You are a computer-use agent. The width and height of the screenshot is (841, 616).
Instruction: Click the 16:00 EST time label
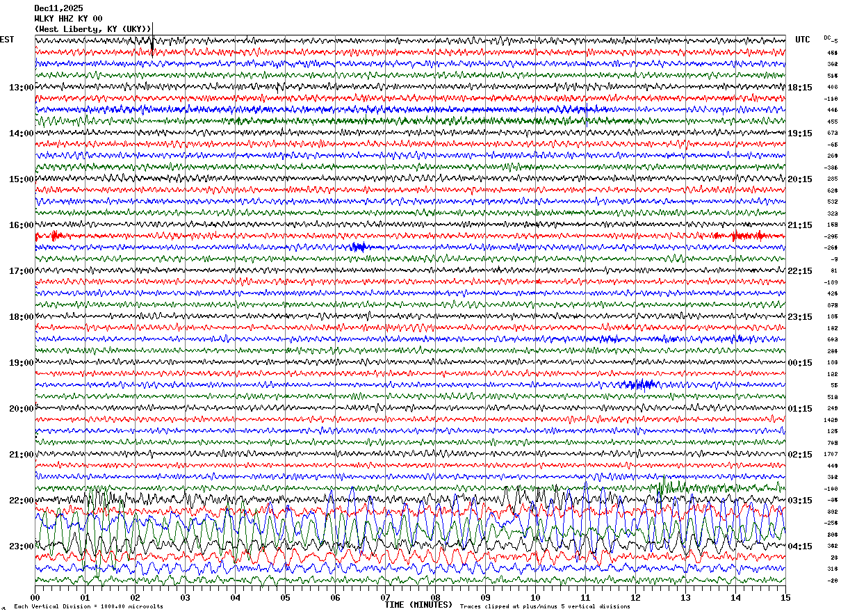(22, 225)
